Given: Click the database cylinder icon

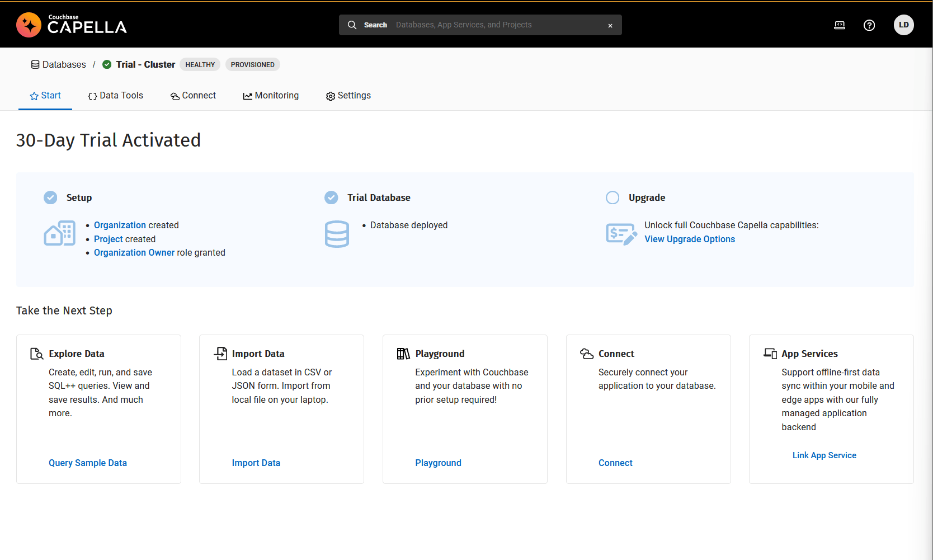Looking at the screenshot, I should tap(337, 234).
